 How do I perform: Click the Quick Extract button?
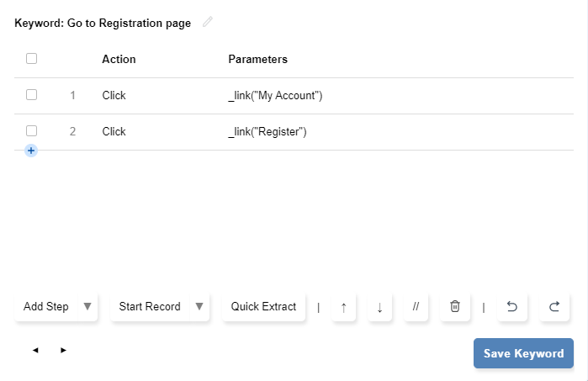point(264,307)
